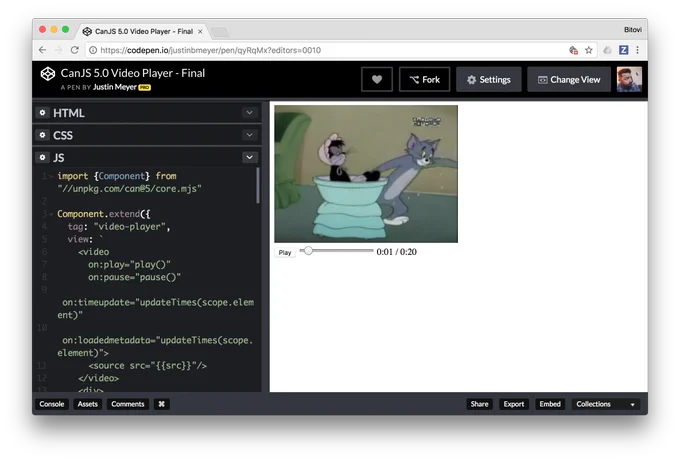
Task: Click the site info icon in address bar
Action: [x=93, y=50]
